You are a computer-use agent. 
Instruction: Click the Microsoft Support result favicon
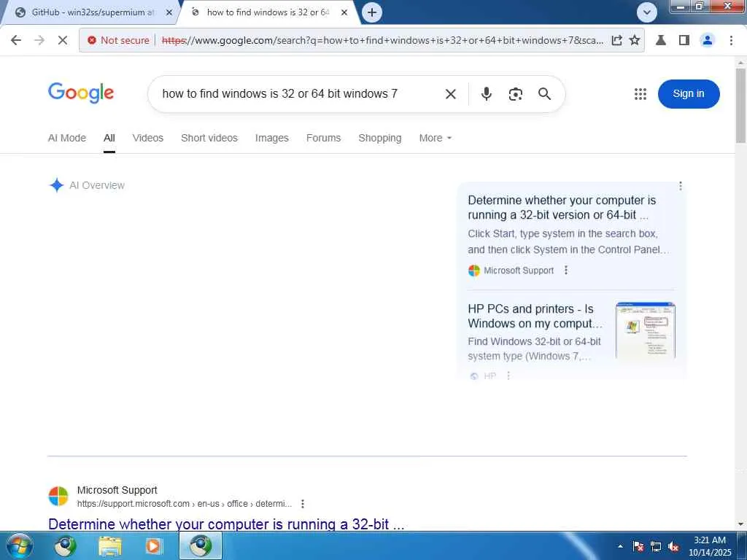point(58,496)
